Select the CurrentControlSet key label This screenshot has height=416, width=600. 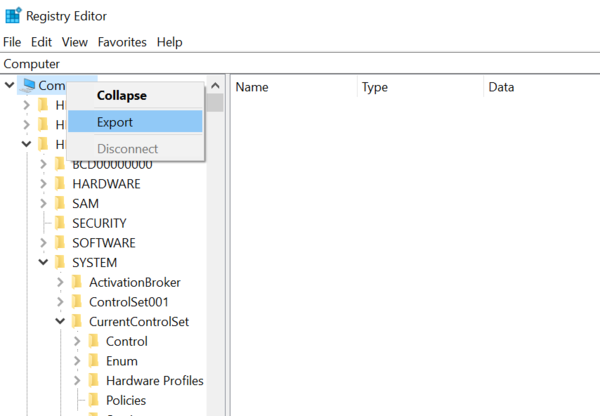click(x=139, y=321)
